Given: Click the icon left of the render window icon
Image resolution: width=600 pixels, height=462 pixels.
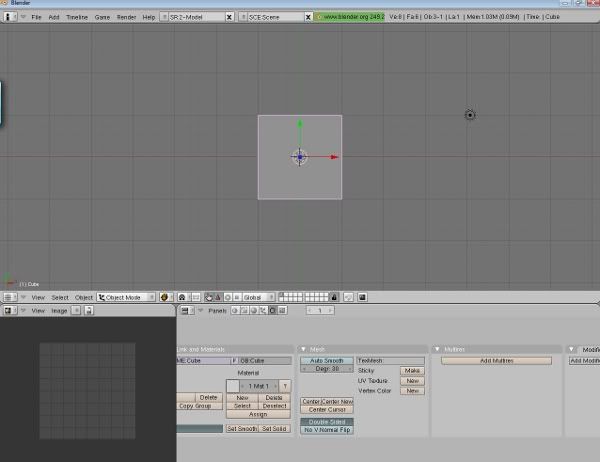Looking at the screenshot, I should (348, 297).
